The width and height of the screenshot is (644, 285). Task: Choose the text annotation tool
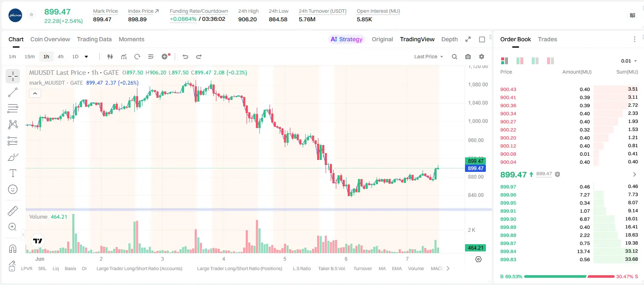point(13,173)
